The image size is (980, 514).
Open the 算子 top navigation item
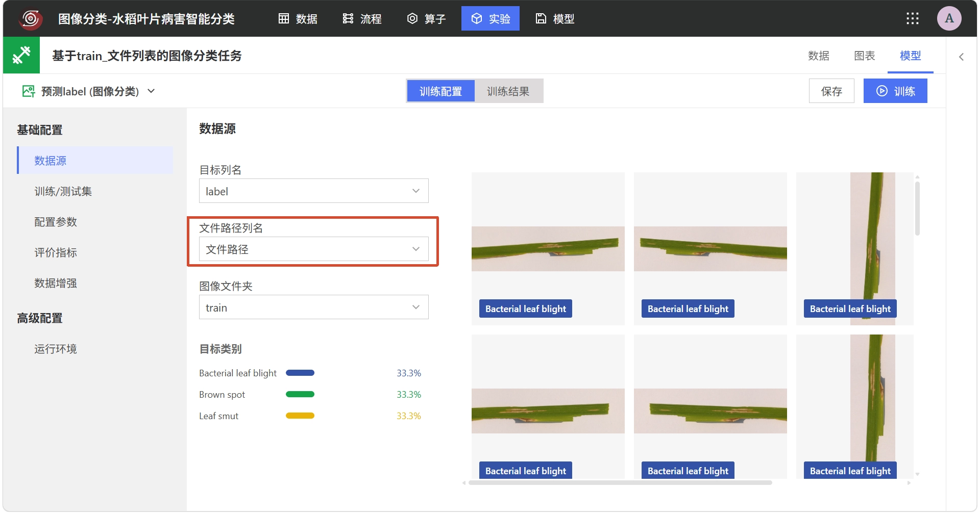pyautogui.click(x=427, y=19)
